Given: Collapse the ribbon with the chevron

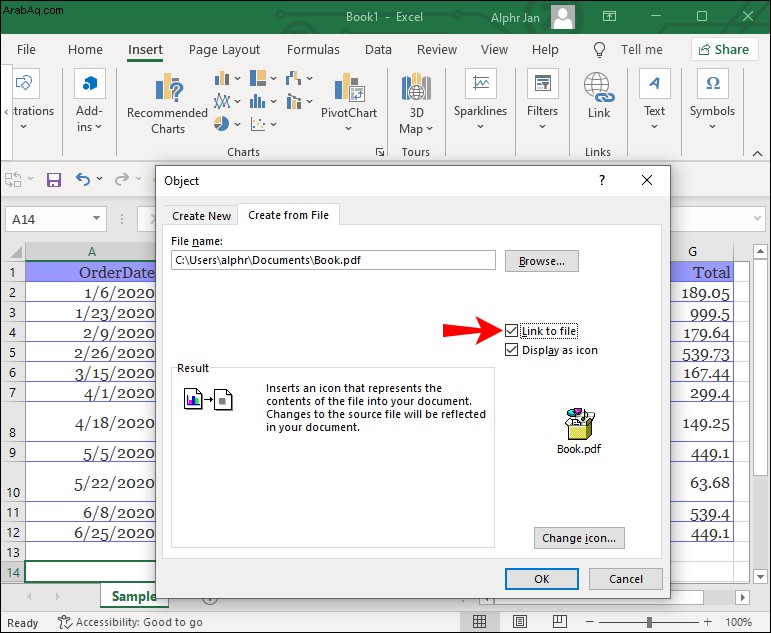Looking at the screenshot, I should pos(757,153).
